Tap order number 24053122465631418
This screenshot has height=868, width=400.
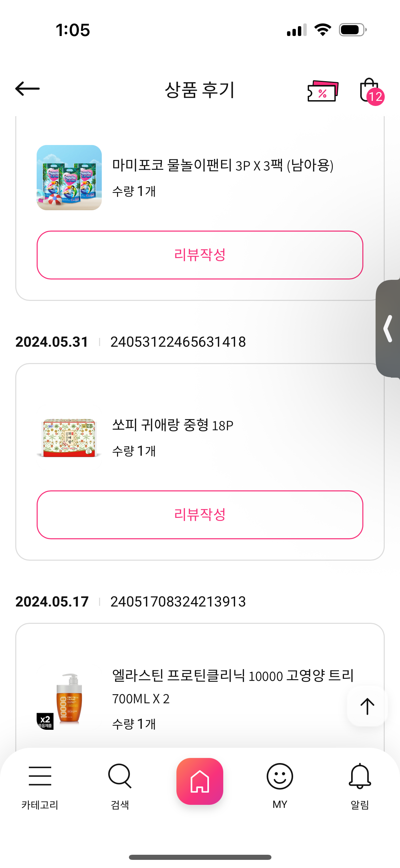178,342
